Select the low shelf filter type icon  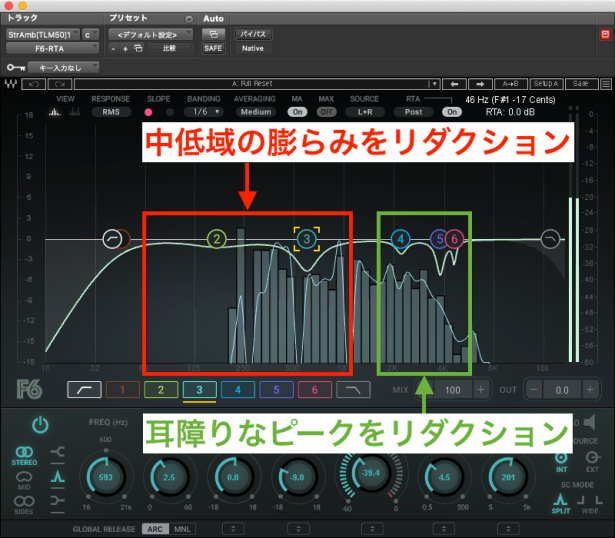click(x=58, y=453)
